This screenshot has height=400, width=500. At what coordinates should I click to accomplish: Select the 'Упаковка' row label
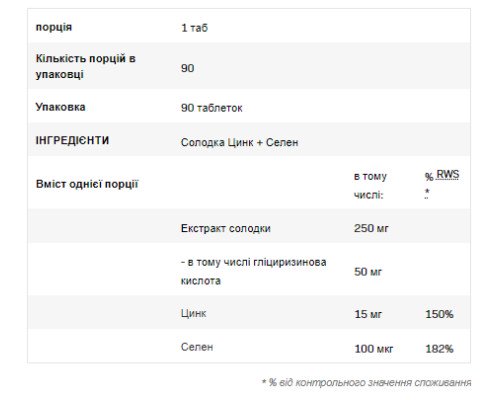(60, 107)
